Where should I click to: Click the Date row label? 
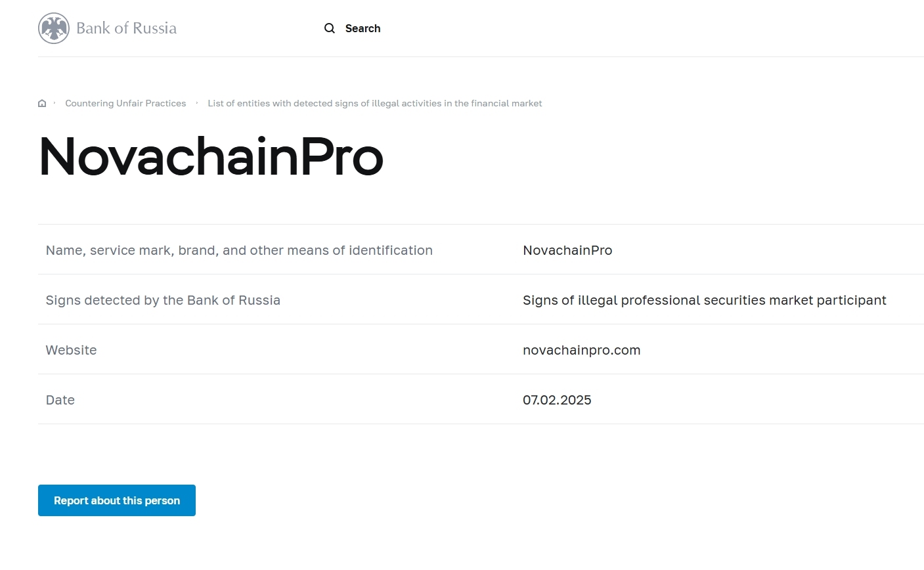pyautogui.click(x=60, y=400)
